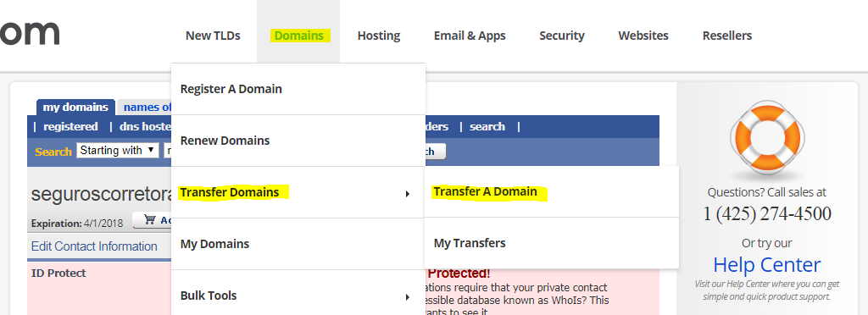Screen dimensions: 868x315
Task: Click the registered filter link
Action: 70,126
